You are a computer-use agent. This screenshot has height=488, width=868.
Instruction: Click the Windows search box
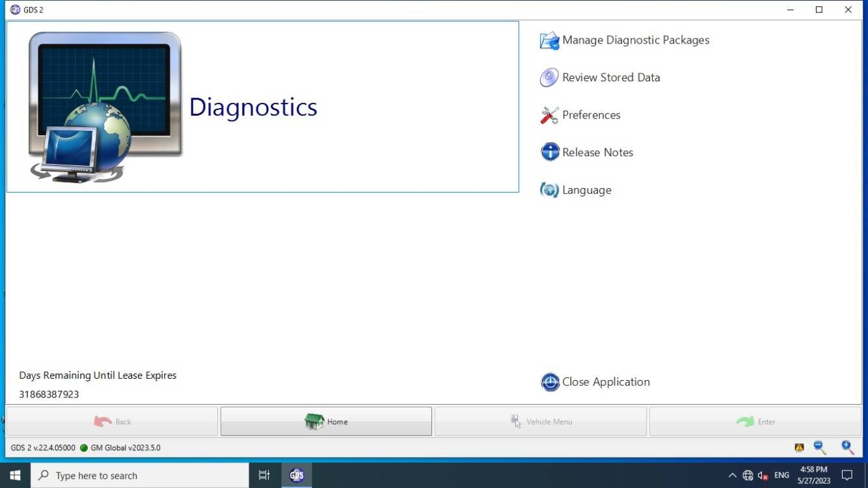pos(139,475)
